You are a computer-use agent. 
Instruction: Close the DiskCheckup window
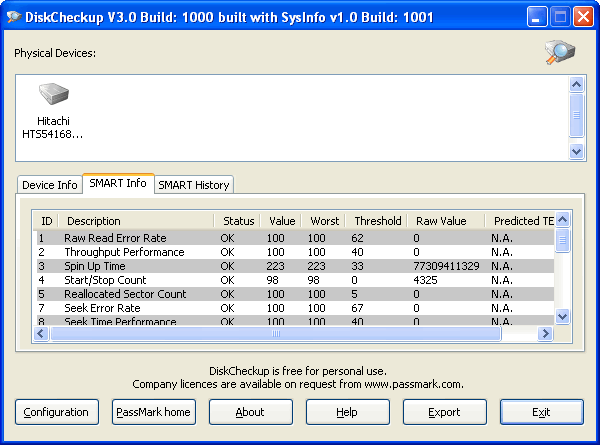[583, 17]
